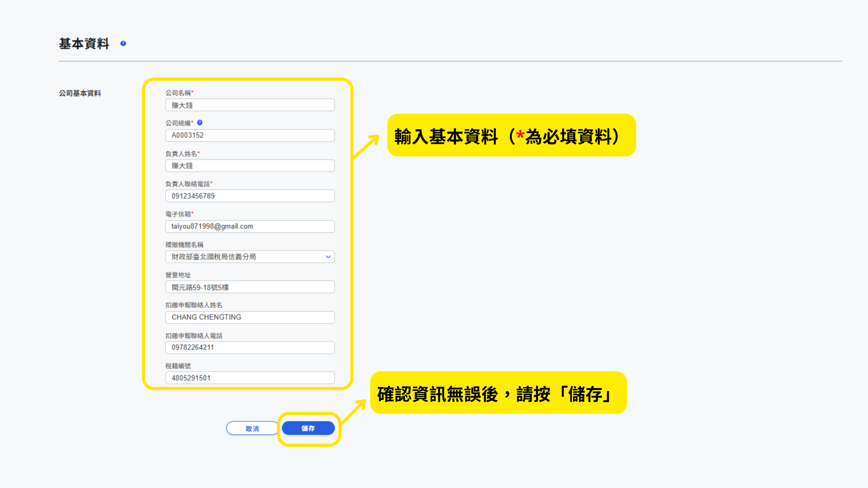Click help icon beside 基本資料 heading

click(x=123, y=43)
